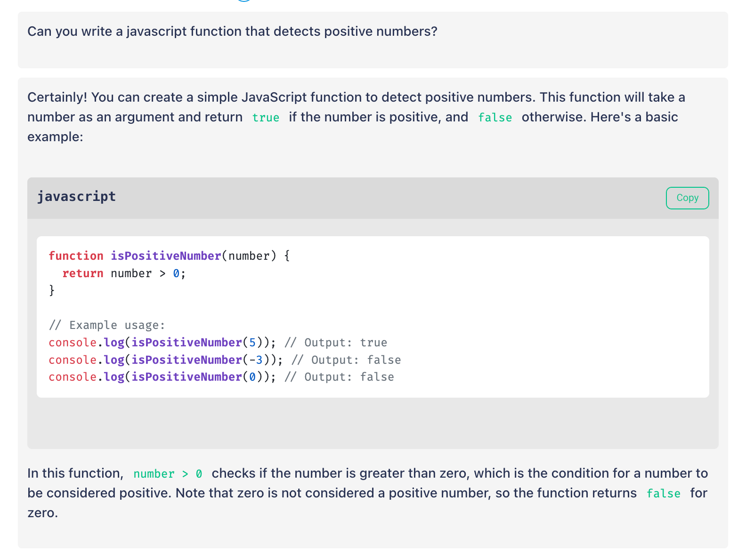Click the 'javascript' language label

76,197
